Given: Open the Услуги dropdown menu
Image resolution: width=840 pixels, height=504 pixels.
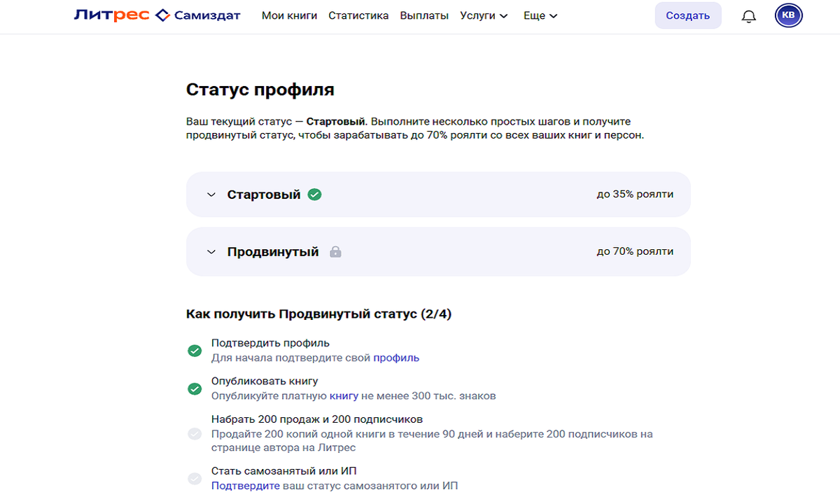Looking at the screenshot, I should click(484, 15).
